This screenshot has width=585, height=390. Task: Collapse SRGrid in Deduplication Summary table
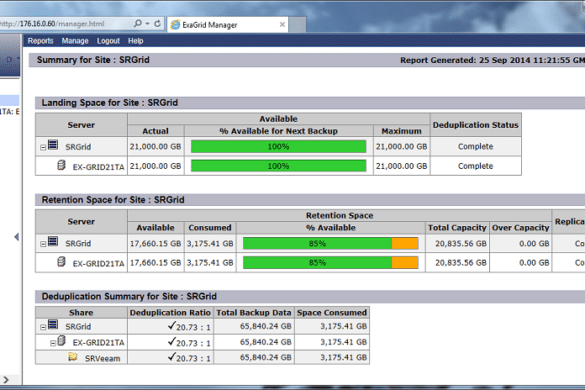pos(43,327)
